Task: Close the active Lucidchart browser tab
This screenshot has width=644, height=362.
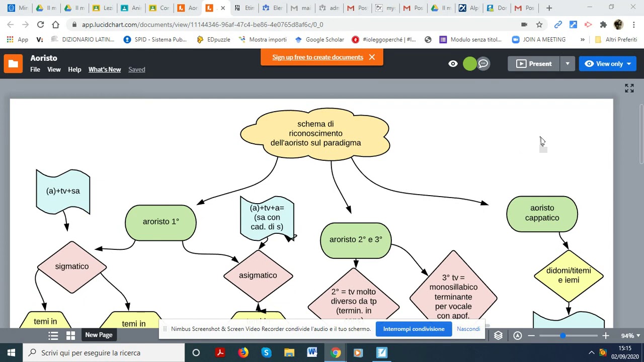Action: coord(223,8)
